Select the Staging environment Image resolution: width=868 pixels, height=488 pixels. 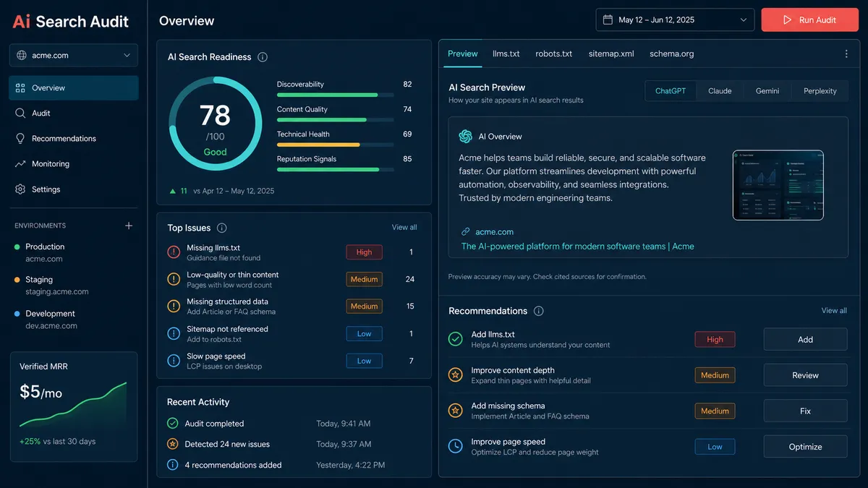coord(72,286)
